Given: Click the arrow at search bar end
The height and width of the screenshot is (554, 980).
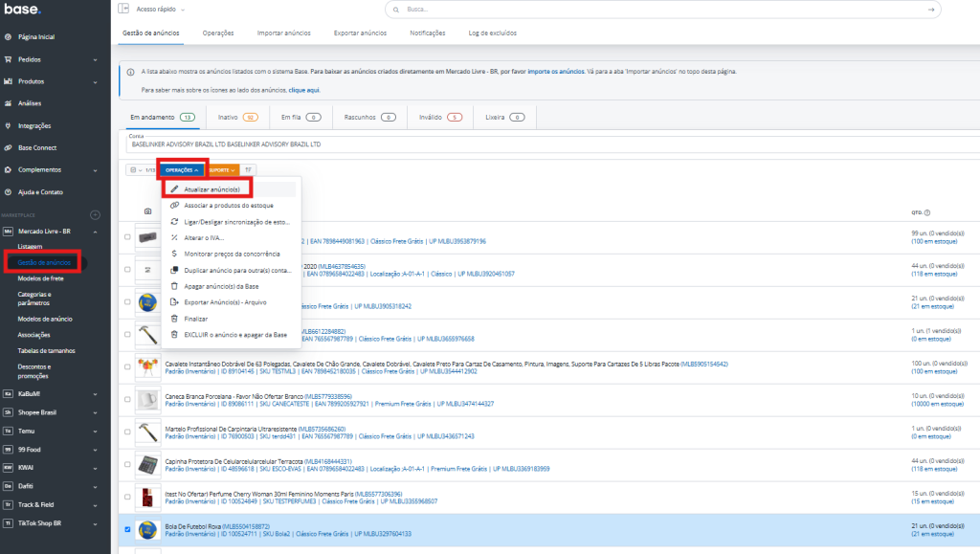Looking at the screenshot, I should click(x=931, y=10).
